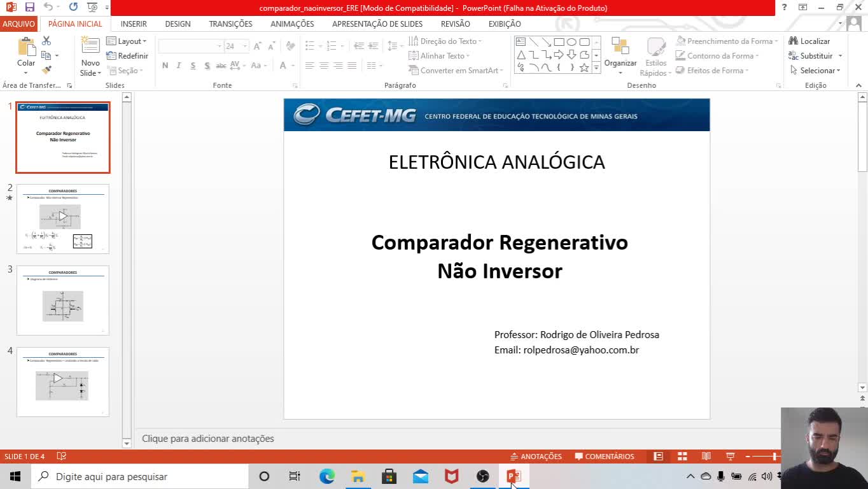Screen dimensions: 868x489
Task: Expand the shapes gallery more arrow
Action: pos(596,68)
